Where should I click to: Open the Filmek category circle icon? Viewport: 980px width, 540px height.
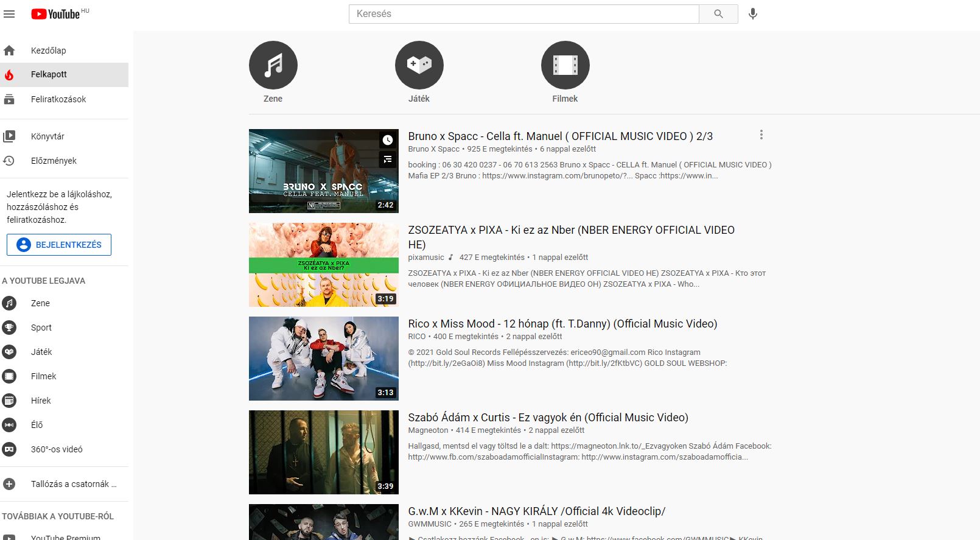point(565,65)
